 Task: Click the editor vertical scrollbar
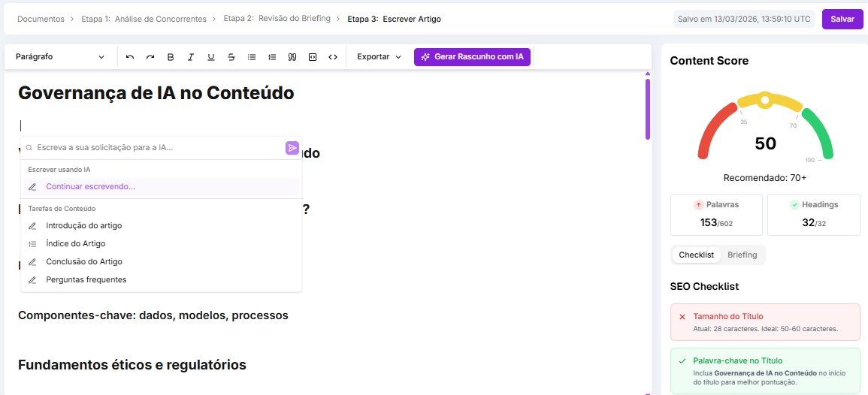[x=647, y=109]
